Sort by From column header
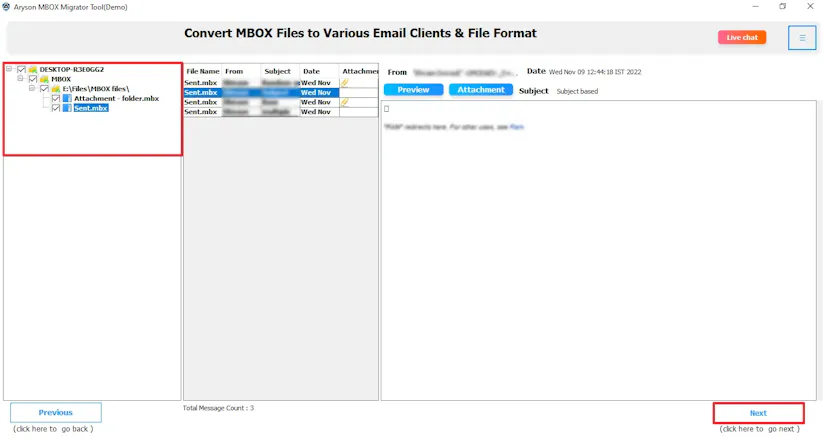Viewport: 826px width, 440px height. click(241, 71)
